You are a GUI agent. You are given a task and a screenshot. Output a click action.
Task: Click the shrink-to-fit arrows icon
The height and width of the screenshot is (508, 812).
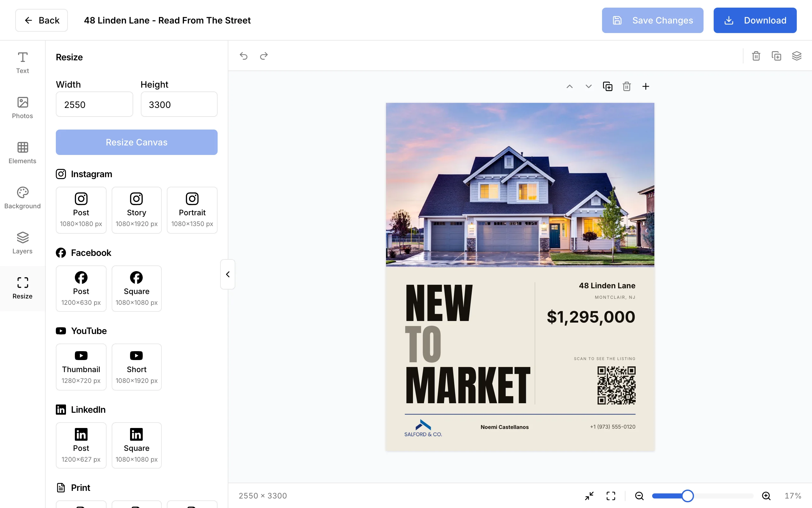[x=589, y=496]
